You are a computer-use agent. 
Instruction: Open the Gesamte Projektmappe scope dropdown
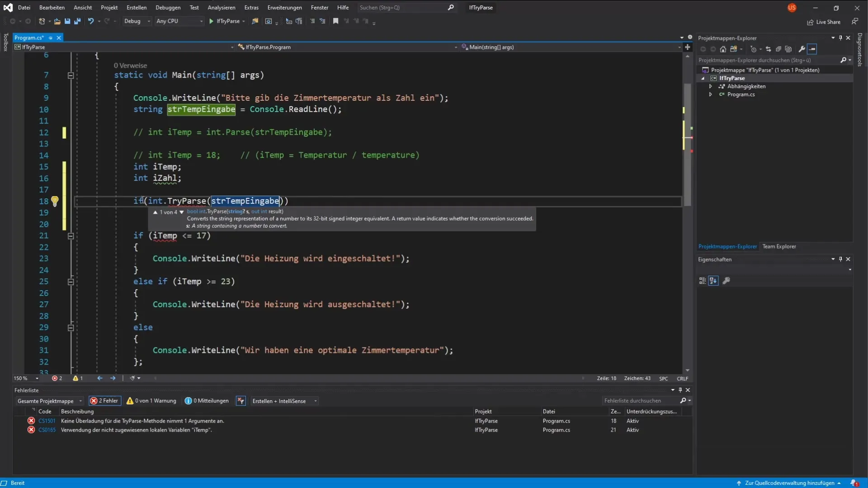(50, 401)
